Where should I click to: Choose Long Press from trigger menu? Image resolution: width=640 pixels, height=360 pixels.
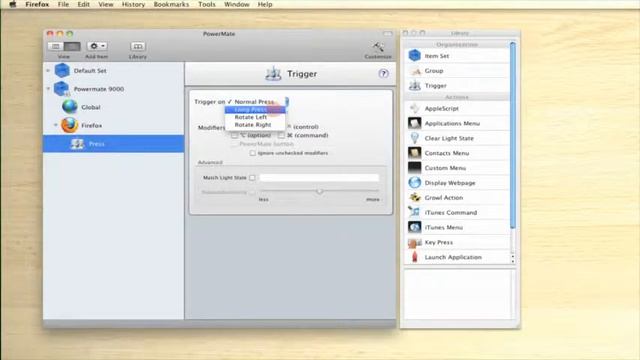pos(255,109)
